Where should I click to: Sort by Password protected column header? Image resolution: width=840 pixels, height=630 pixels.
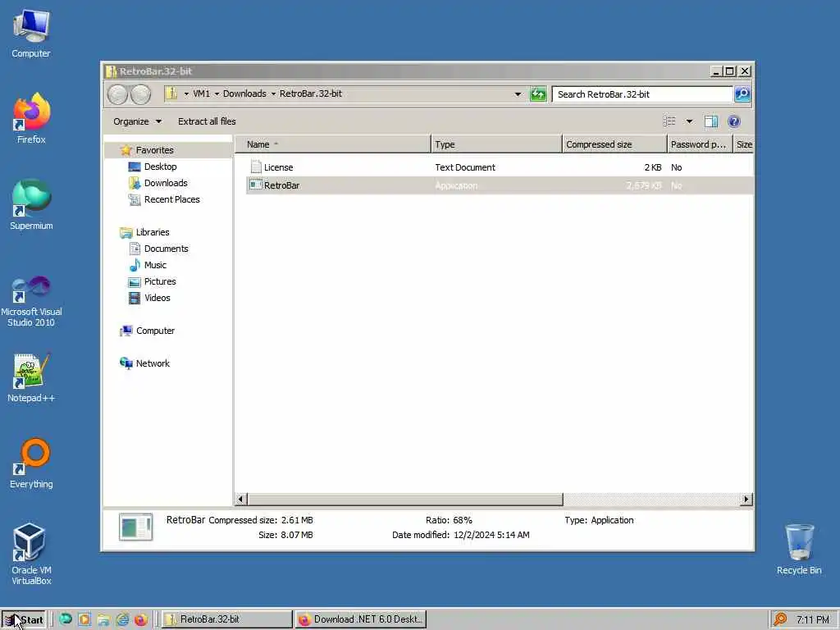coord(700,144)
